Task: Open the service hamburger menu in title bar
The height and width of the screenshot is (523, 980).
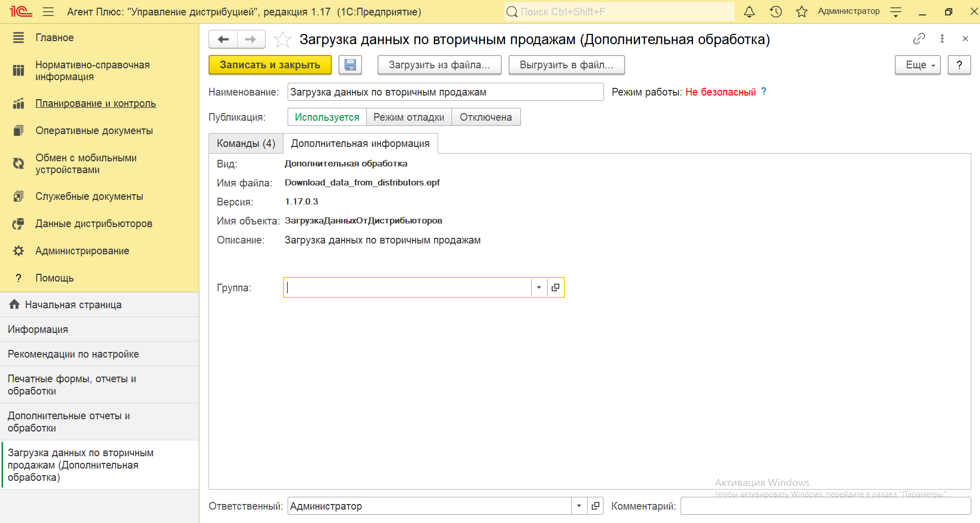Action: [48, 11]
